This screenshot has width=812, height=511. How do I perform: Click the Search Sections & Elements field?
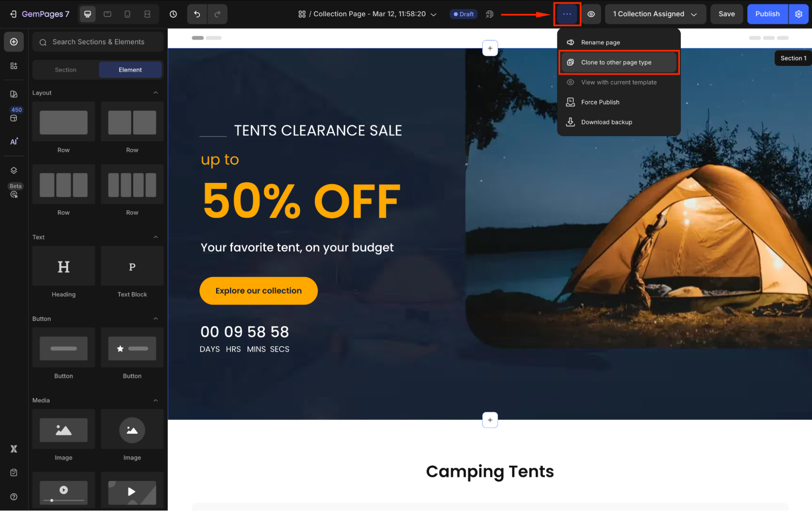[x=98, y=42]
